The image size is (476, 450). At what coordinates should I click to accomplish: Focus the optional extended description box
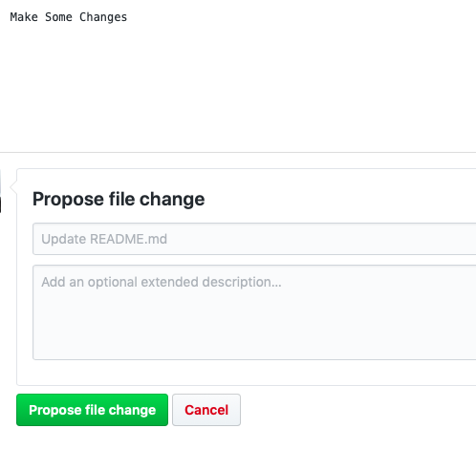click(x=254, y=312)
